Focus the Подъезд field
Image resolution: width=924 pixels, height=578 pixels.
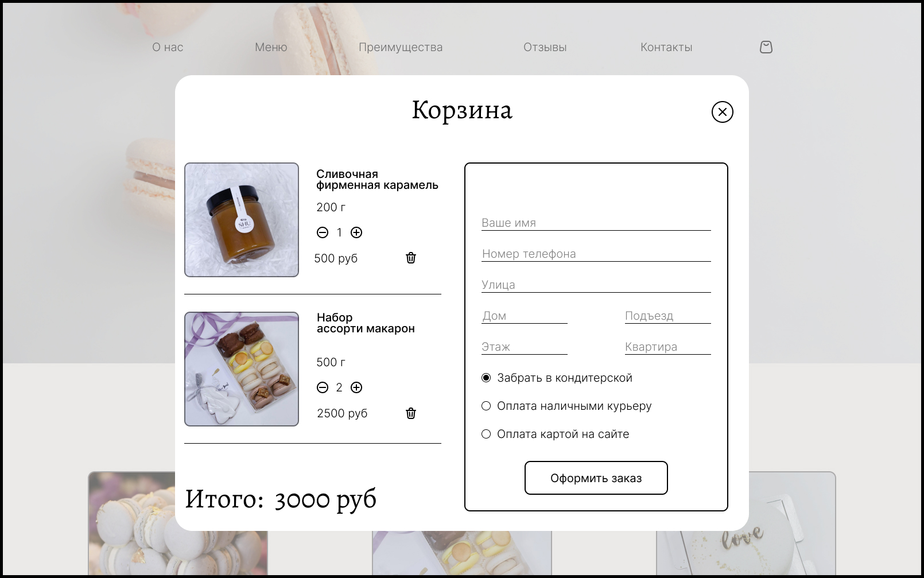coord(668,316)
